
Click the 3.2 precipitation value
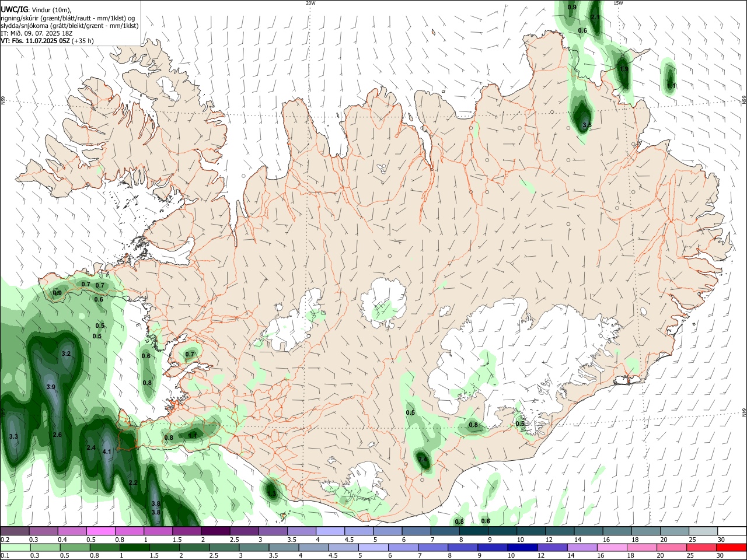[x=66, y=353]
